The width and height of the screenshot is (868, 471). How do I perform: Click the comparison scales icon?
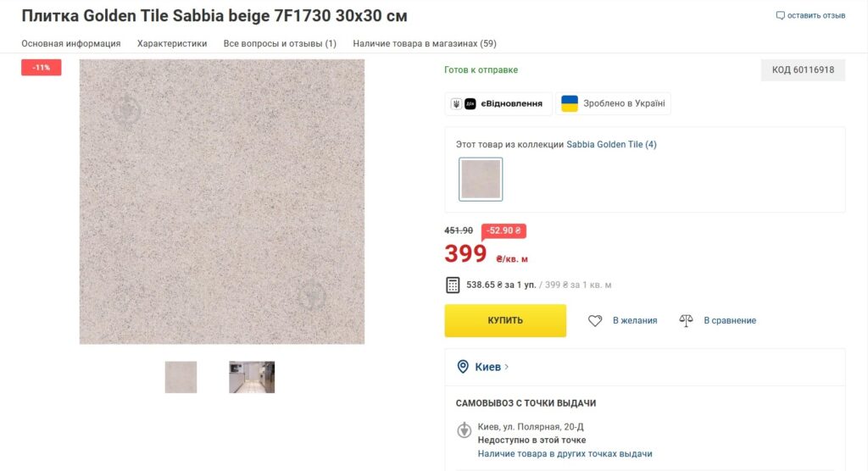(686, 320)
